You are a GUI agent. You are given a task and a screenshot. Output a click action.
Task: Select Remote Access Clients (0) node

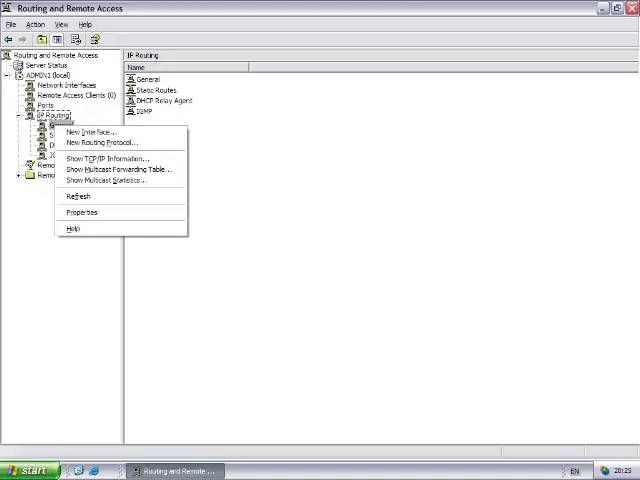[x=77, y=96]
